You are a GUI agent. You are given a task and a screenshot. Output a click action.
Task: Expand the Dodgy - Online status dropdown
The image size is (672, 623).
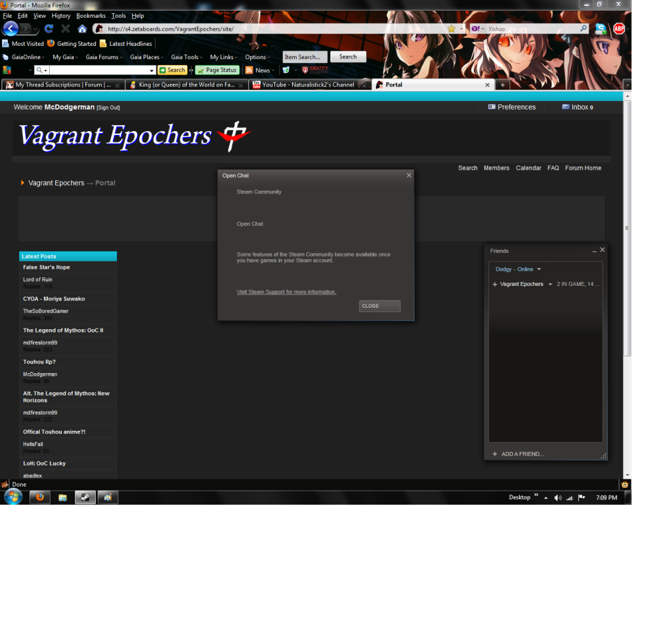[539, 270]
